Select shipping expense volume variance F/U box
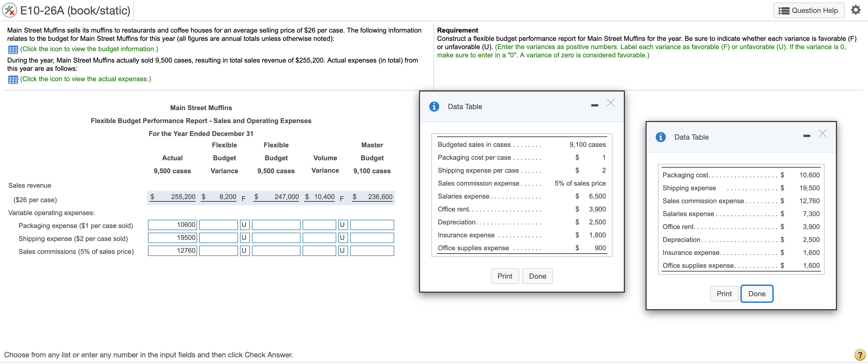The image size is (868, 364). click(x=343, y=238)
